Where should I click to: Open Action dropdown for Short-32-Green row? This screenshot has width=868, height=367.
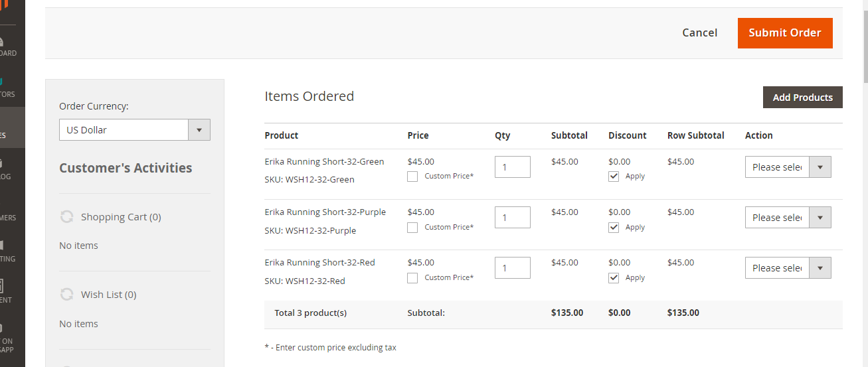[x=788, y=167]
